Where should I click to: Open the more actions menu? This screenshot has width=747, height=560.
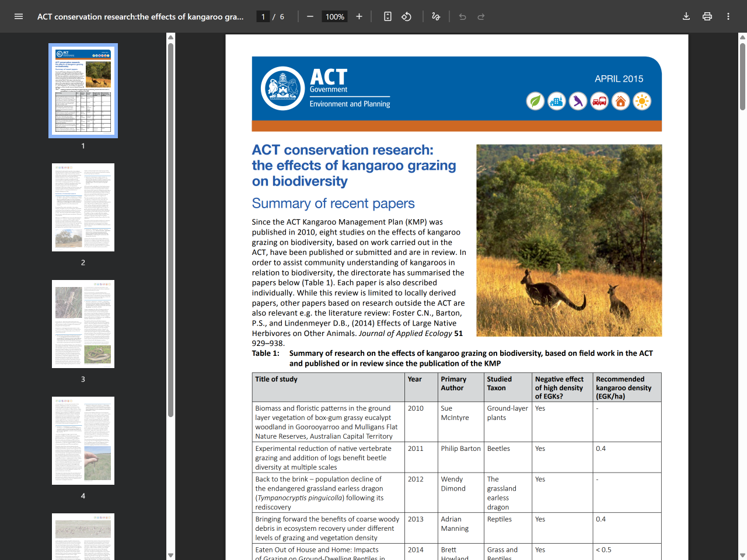click(728, 16)
